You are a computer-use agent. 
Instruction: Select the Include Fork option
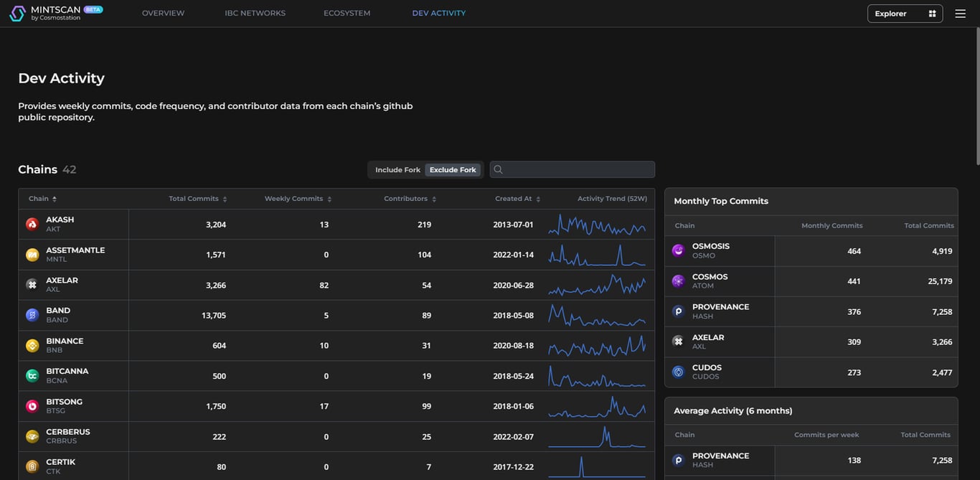click(397, 170)
